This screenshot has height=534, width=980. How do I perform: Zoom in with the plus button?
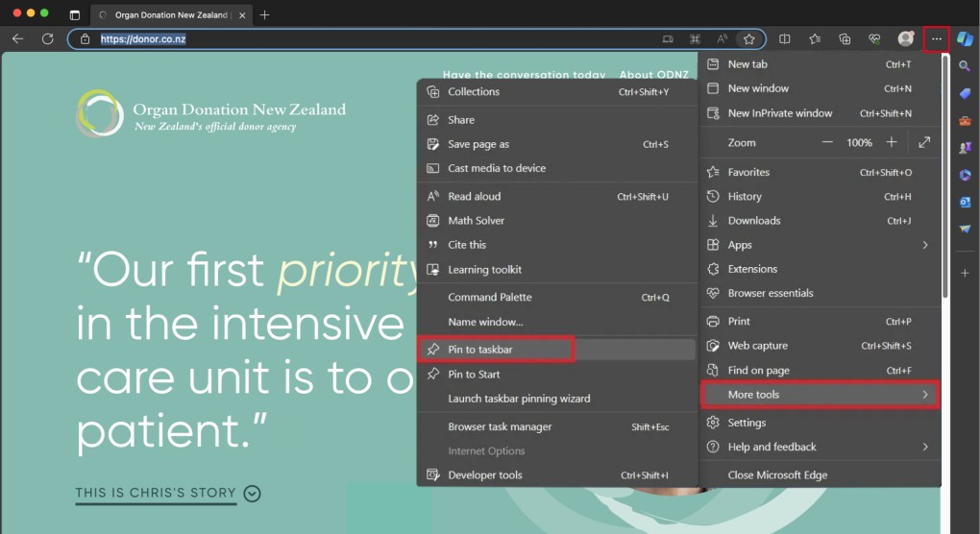pos(892,142)
